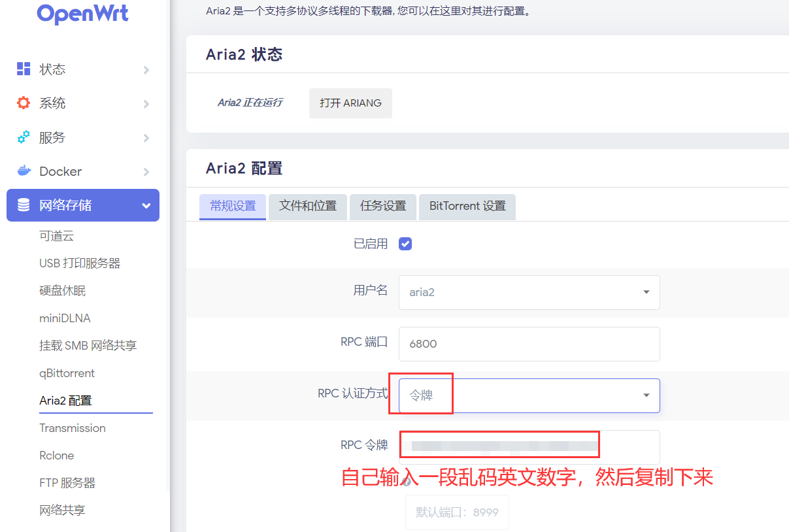This screenshot has height=532, width=789.
Task: Click the 打开 ARIANG button
Action: tap(350, 103)
